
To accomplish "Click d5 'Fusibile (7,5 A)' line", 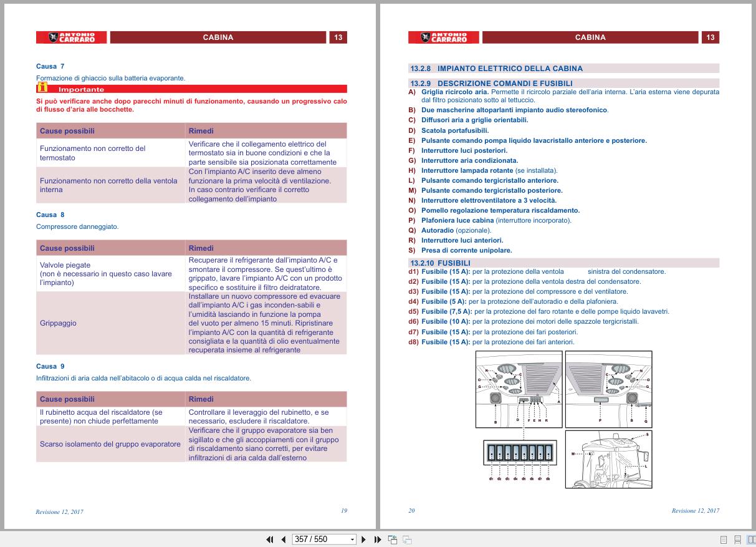I will pos(539,311).
